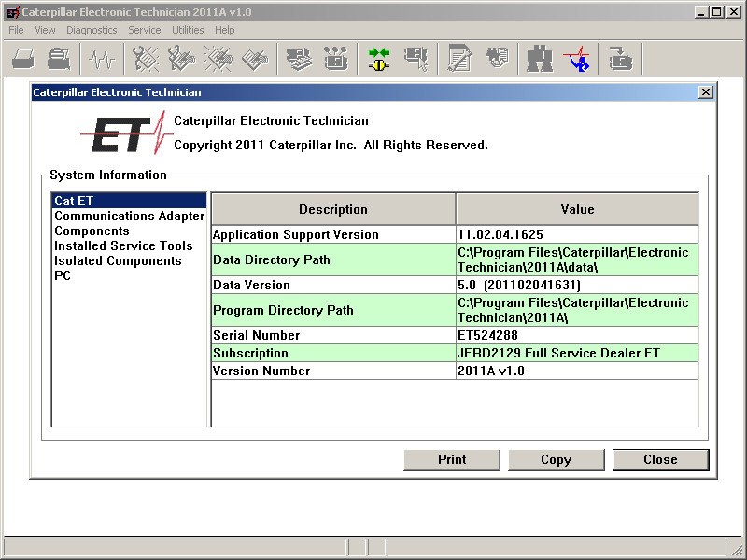Open the Service menu
This screenshot has height=560, width=747.
pyautogui.click(x=145, y=30)
